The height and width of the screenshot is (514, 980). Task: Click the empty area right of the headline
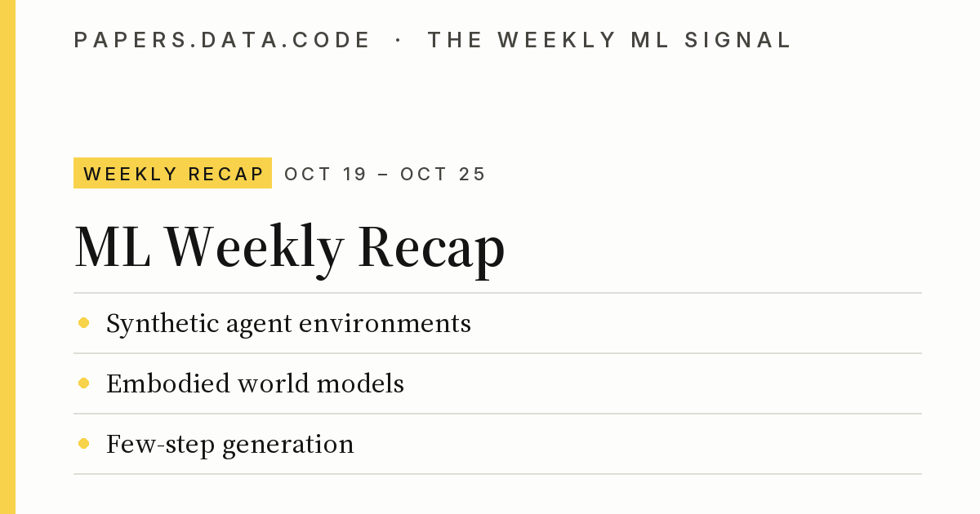pos(715,246)
